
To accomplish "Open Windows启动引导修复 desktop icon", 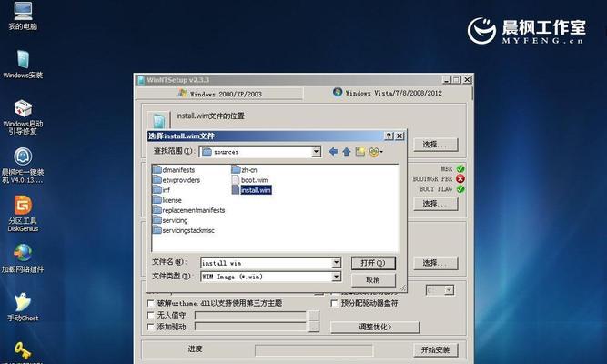I will click(x=23, y=117).
